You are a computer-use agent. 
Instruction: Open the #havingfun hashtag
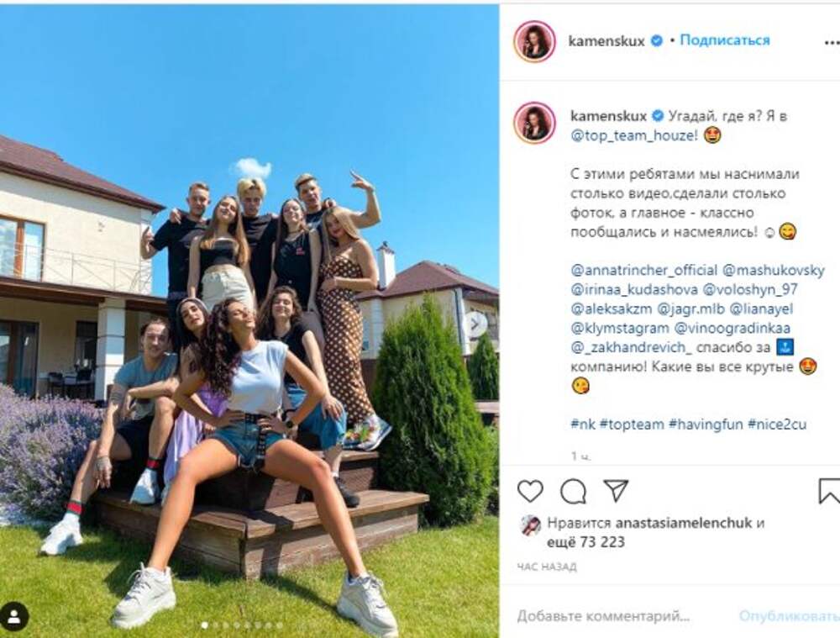tap(706, 424)
